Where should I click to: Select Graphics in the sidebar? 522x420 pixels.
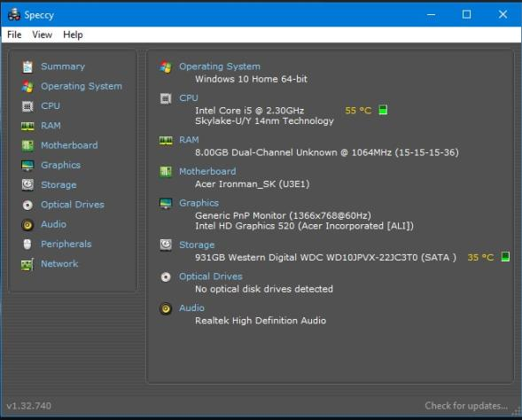[x=60, y=165]
